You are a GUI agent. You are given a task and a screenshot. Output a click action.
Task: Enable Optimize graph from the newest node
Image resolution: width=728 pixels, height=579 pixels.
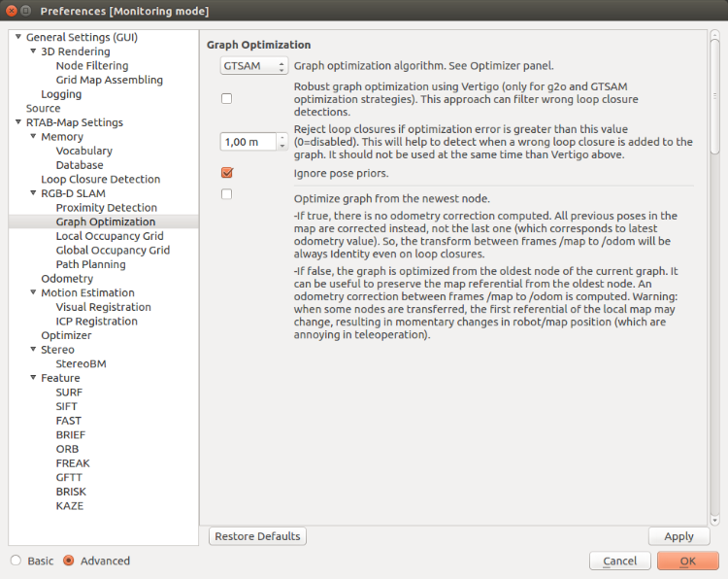point(226,194)
